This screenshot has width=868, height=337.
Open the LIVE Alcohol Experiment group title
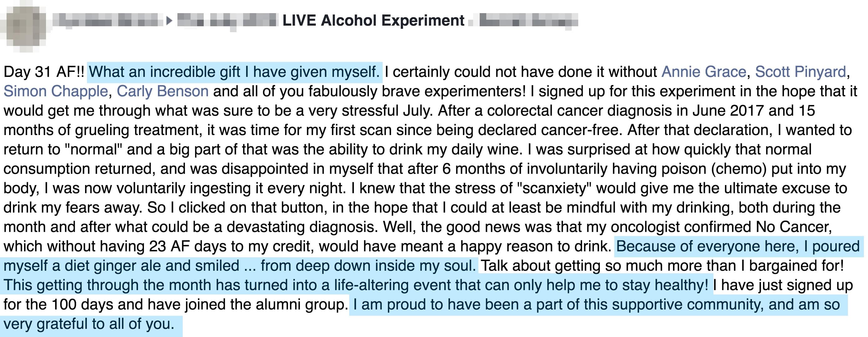click(373, 21)
